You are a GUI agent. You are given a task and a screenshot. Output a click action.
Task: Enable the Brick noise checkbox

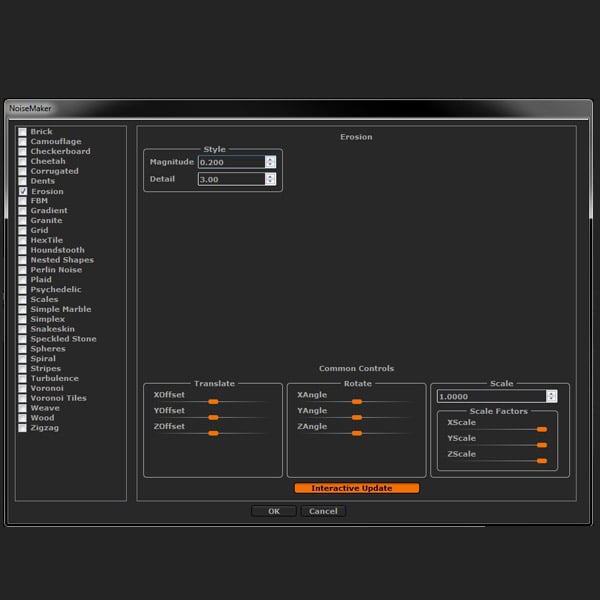click(x=23, y=132)
